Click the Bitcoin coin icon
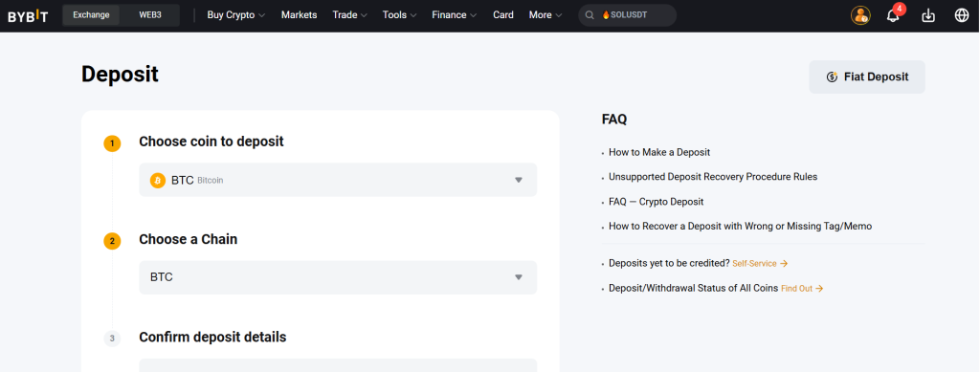980x372 pixels. tap(158, 181)
